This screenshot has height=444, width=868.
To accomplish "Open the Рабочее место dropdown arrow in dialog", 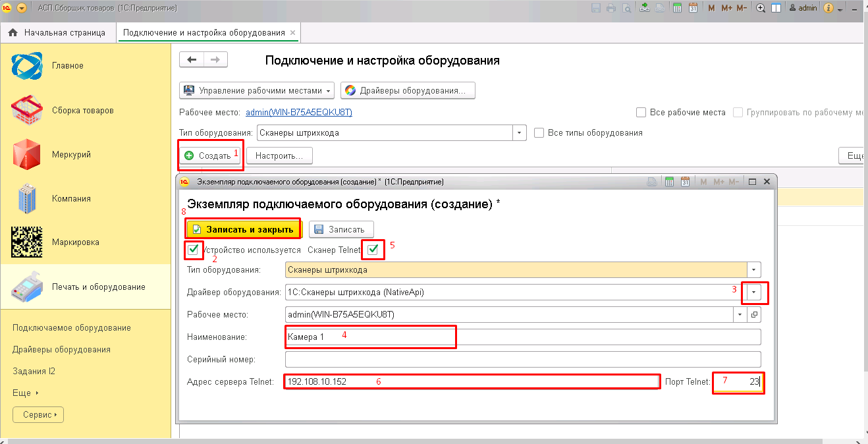I will [741, 314].
